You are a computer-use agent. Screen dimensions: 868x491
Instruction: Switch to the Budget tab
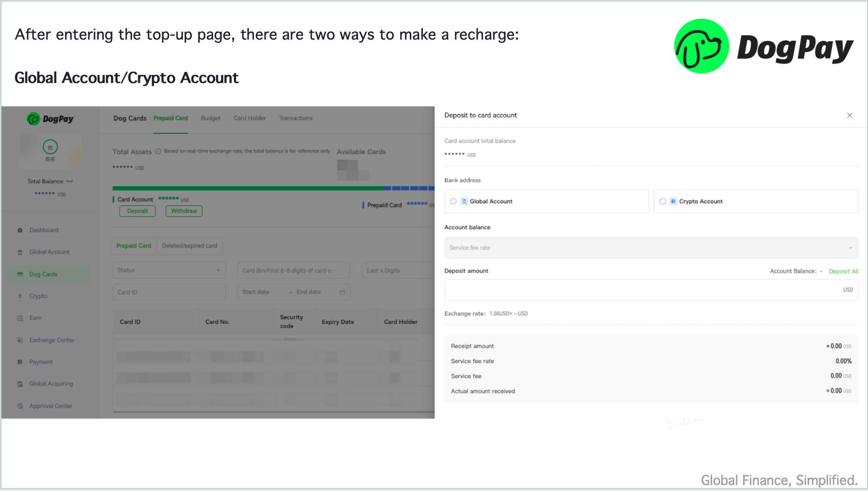211,118
